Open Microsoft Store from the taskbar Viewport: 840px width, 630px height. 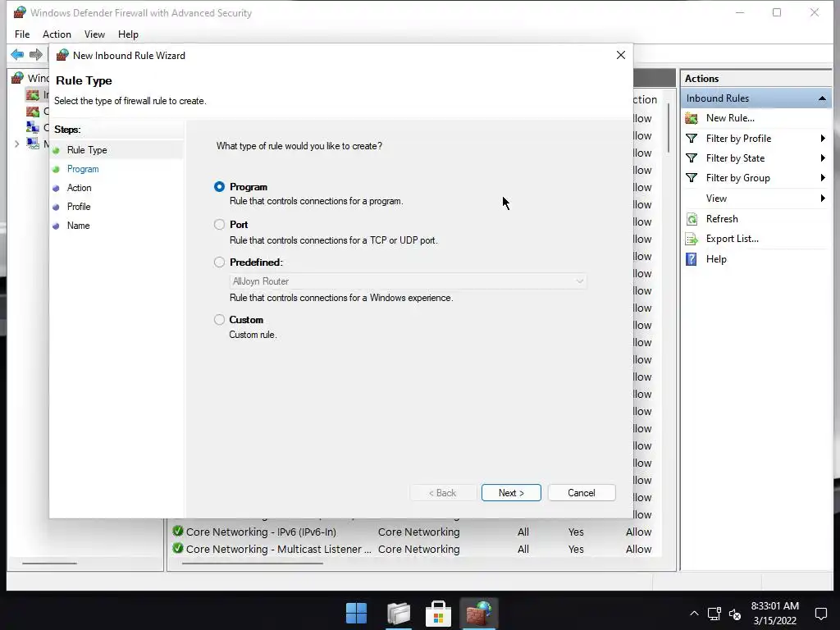click(438, 614)
